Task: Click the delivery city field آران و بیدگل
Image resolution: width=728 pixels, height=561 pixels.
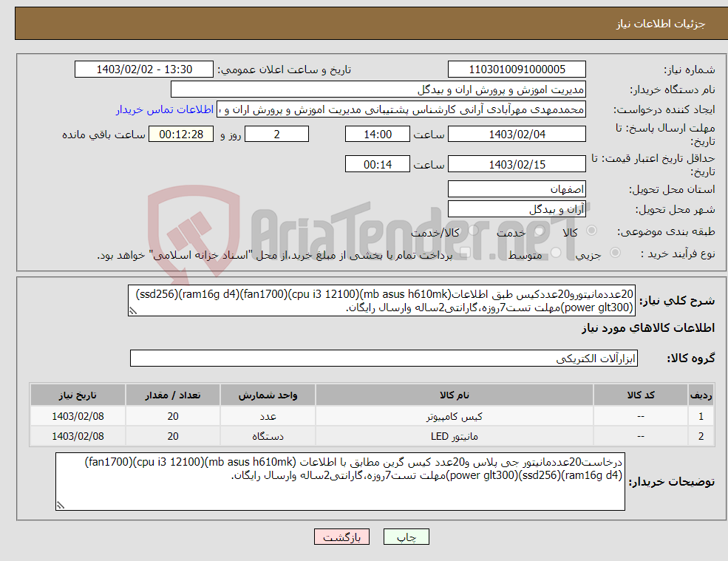Action: click(517, 209)
